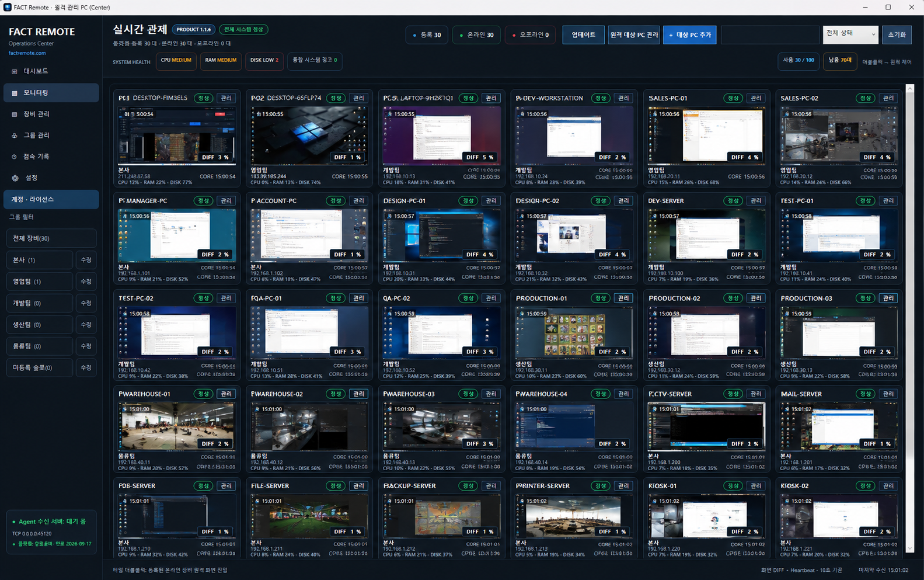Select the CPU MEDIUM health chip
Image resolution: width=924 pixels, height=580 pixels.
tap(176, 61)
